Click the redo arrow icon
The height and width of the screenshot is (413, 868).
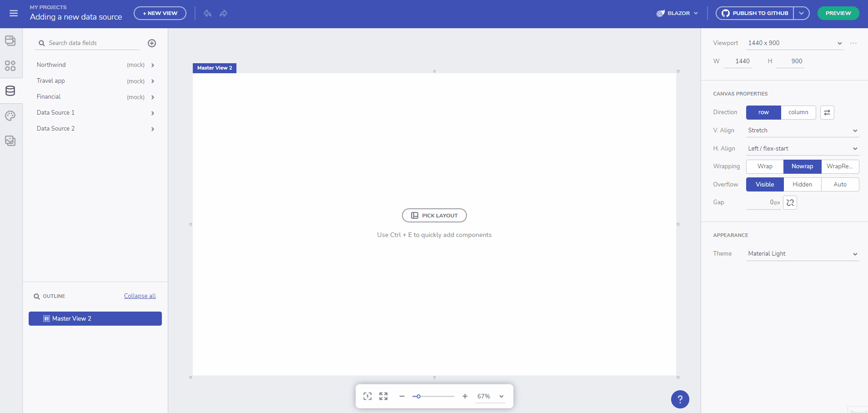(x=223, y=13)
